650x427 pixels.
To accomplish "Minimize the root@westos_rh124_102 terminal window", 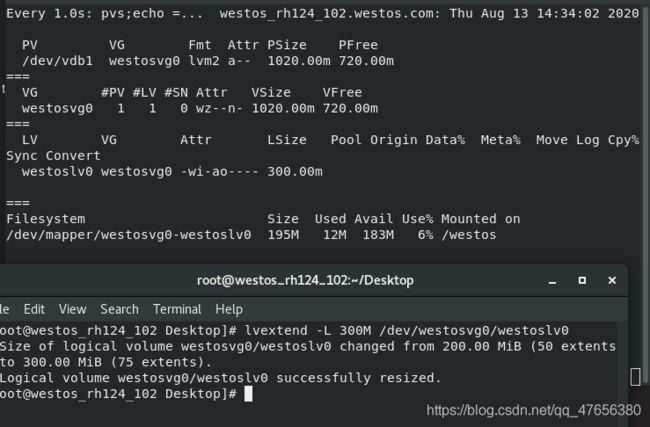I will (552, 281).
